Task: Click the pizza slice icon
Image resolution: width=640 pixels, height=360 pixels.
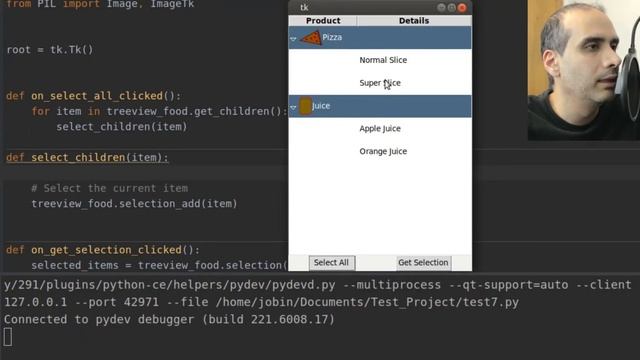Action: (311, 38)
